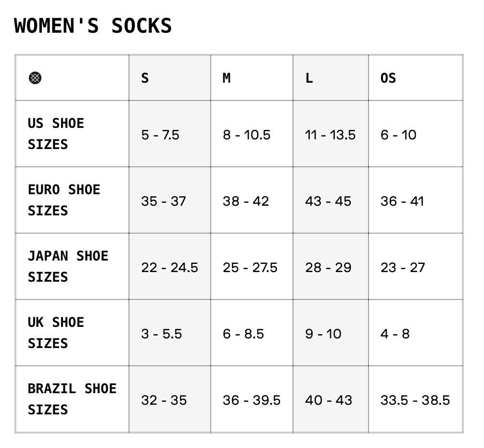The height and width of the screenshot is (448, 484).
Task: Click the L size column header
Action: coord(309,78)
